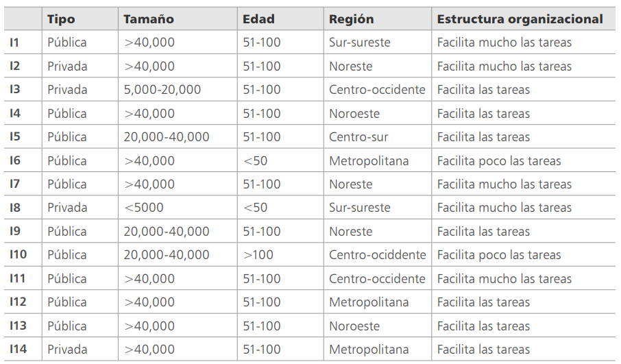The image size is (621, 364).
Task: Select the Región column header
Action: click(351, 19)
